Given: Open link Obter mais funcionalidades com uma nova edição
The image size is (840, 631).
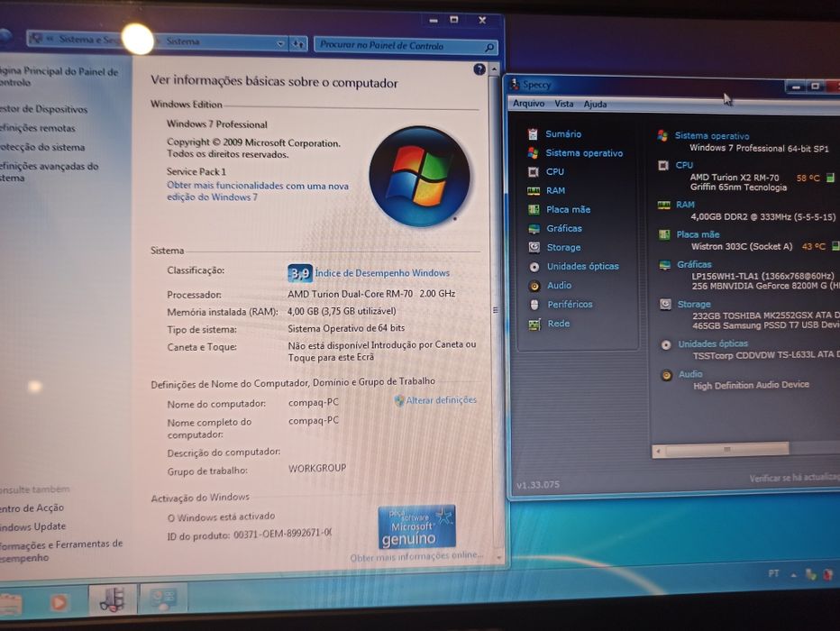Looking at the screenshot, I should (257, 191).
